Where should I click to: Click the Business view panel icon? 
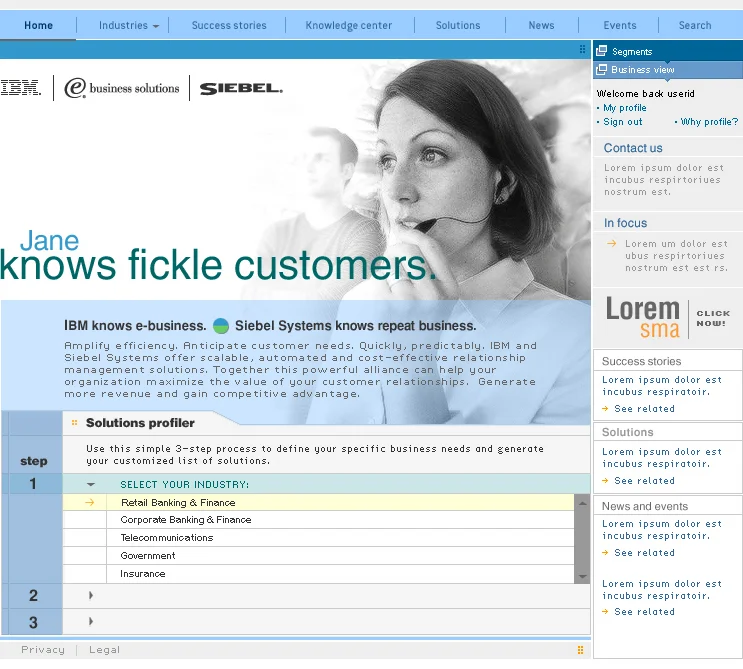tap(601, 70)
